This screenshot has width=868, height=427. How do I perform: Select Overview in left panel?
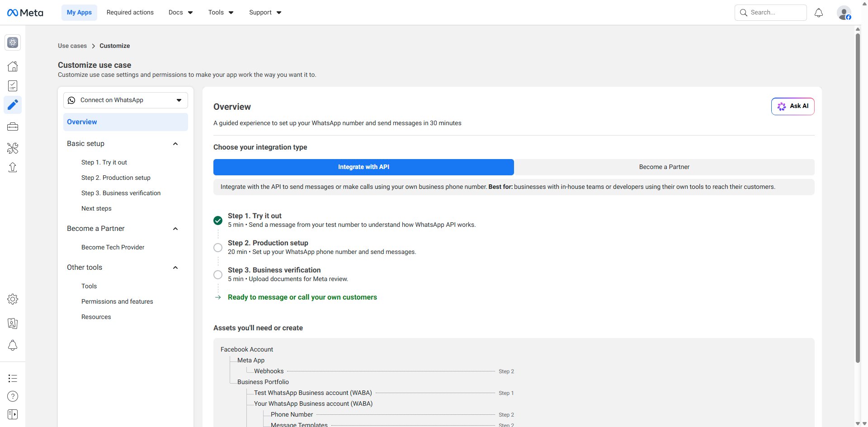coord(126,122)
